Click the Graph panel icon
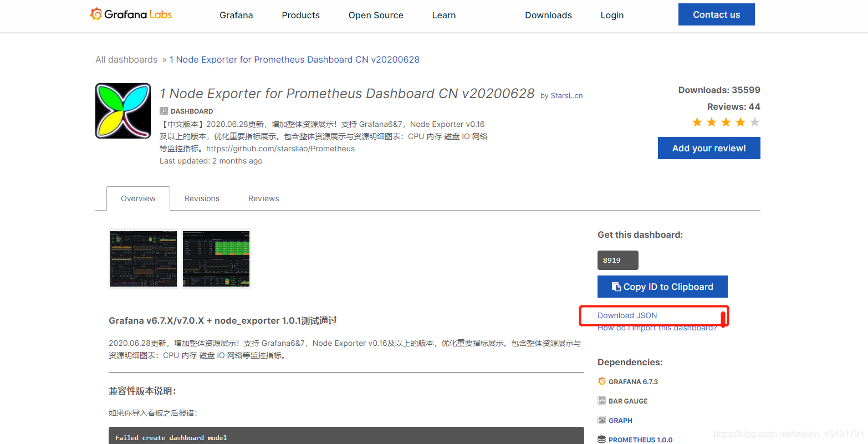This screenshot has height=444, width=868. (x=602, y=420)
